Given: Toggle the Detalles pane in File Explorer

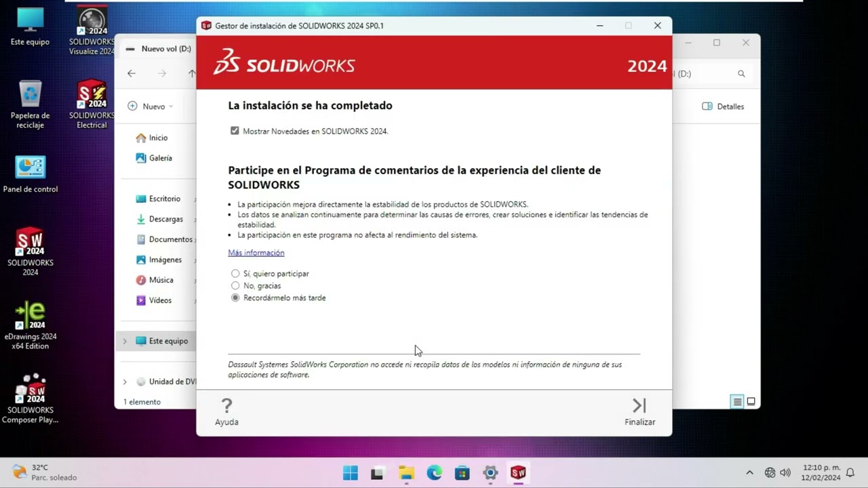Looking at the screenshot, I should (723, 106).
